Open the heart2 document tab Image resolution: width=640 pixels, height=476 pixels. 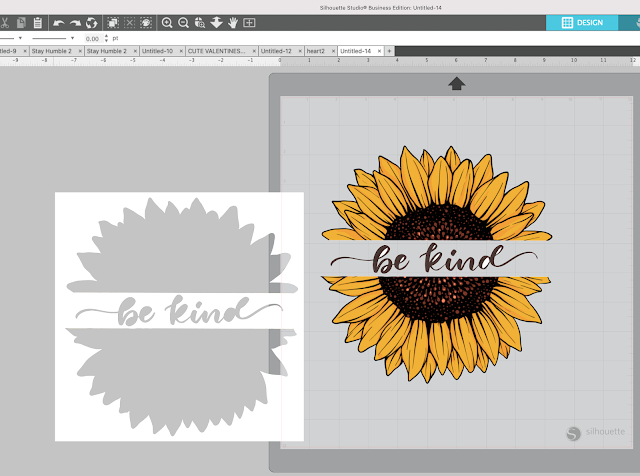pyautogui.click(x=316, y=51)
